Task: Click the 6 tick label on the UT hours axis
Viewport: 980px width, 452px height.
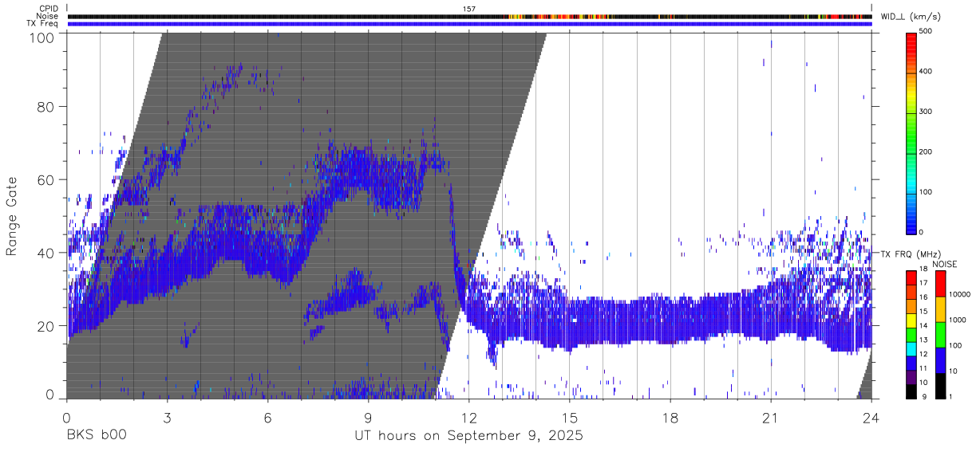Action: [x=267, y=419]
